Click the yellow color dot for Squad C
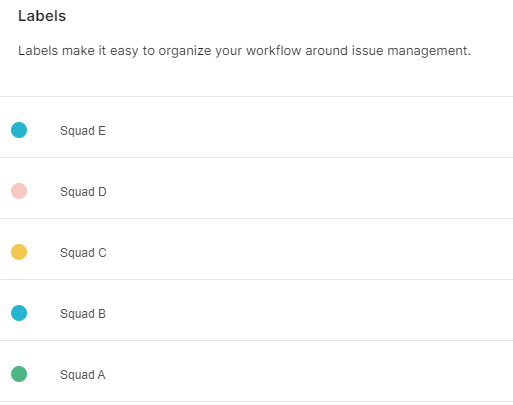Image resolution: width=513 pixels, height=405 pixels. tap(19, 252)
